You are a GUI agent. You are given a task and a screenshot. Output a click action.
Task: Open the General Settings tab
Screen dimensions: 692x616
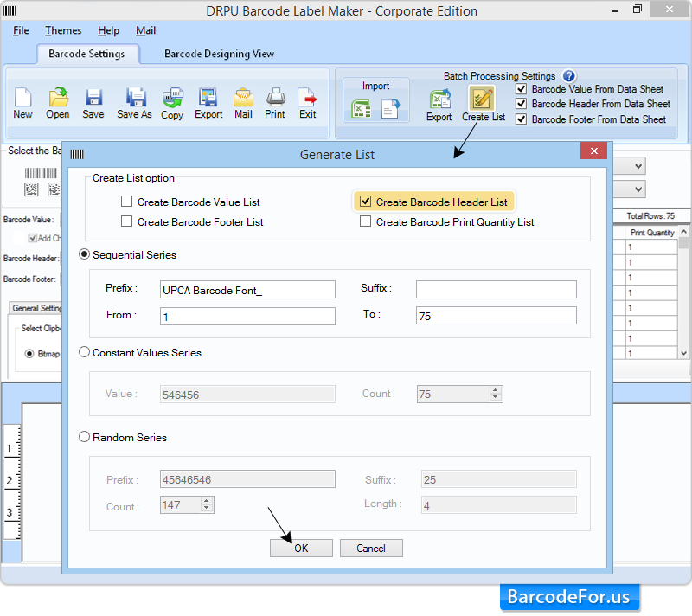(36, 308)
